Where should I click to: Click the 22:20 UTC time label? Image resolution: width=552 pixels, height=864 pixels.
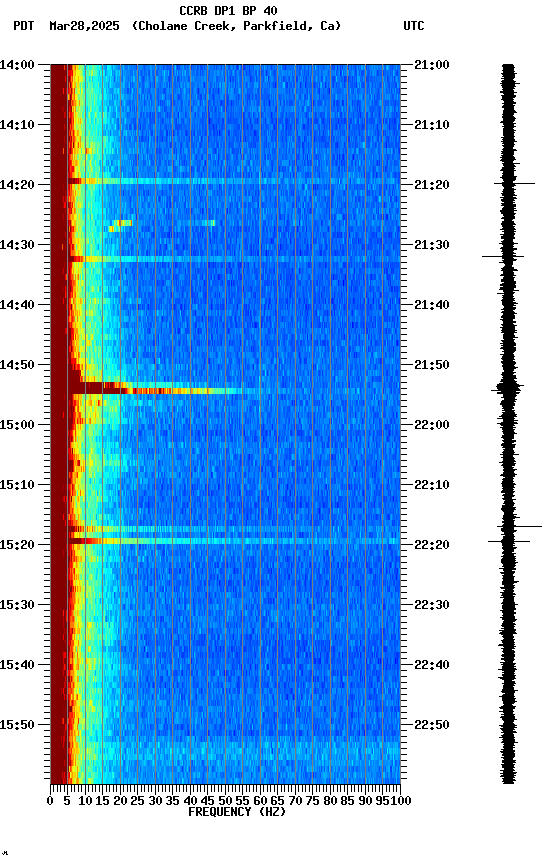coord(432,545)
